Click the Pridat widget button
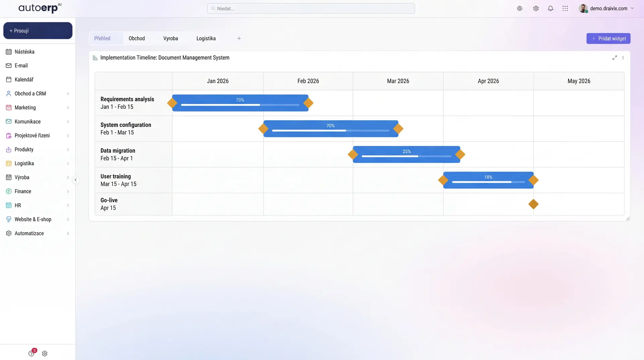The height and width of the screenshot is (360, 644). (x=608, y=38)
